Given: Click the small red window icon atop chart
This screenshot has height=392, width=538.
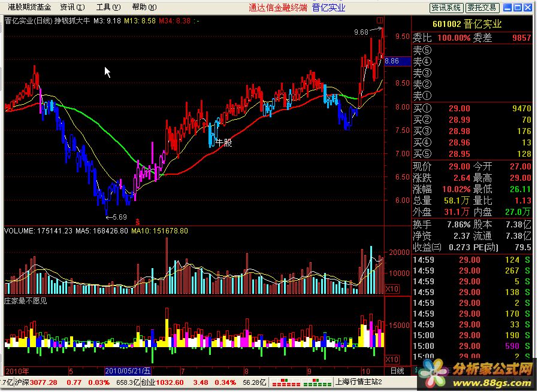Looking at the screenshot, I should point(379,20).
